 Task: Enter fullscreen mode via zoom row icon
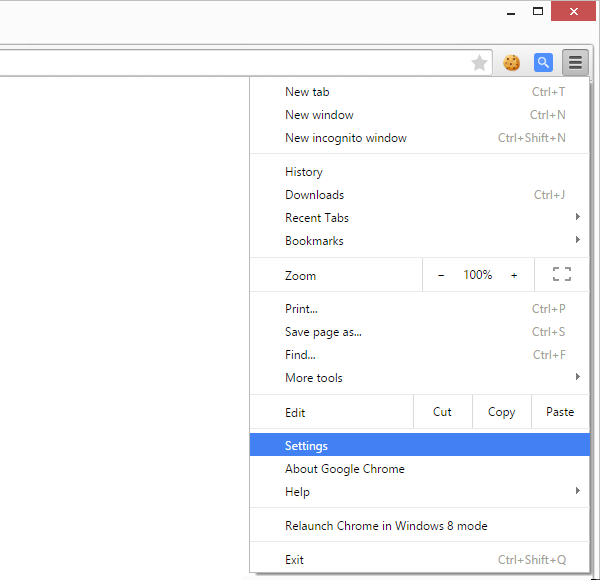561,275
